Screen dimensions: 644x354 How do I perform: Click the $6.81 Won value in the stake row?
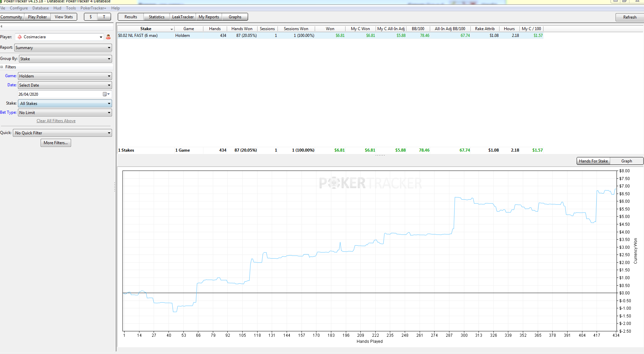coord(340,36)
